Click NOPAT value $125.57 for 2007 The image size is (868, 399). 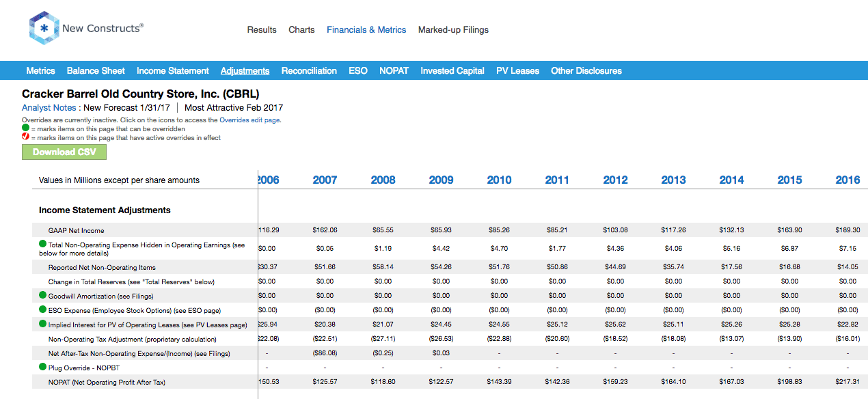pos(325,382)
